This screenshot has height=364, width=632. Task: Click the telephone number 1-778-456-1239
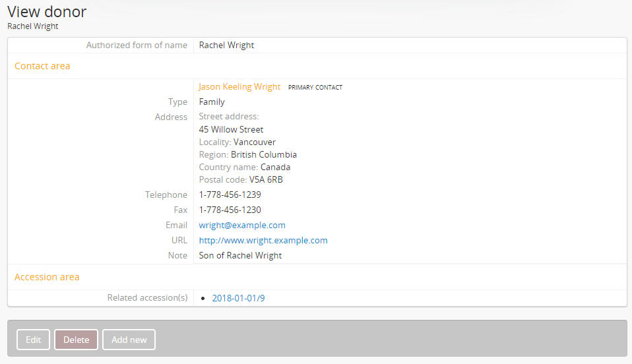[x=230, y=195]
